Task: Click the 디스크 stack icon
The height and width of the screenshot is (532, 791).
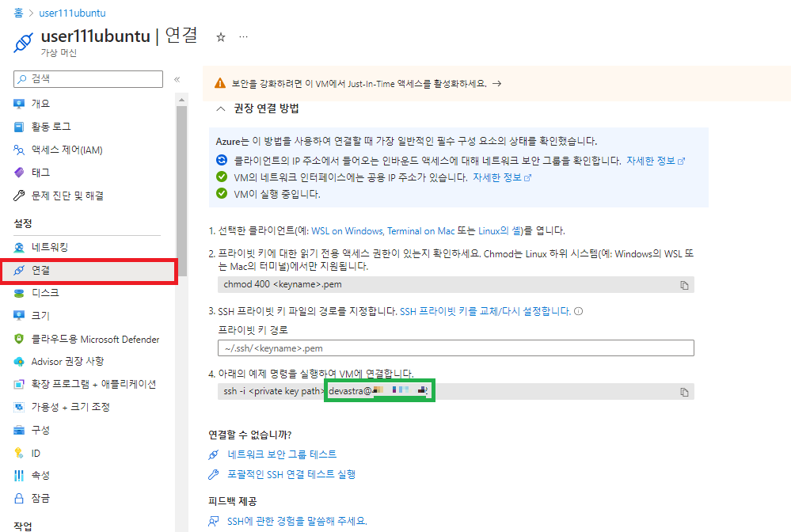Action: point(19,293)
